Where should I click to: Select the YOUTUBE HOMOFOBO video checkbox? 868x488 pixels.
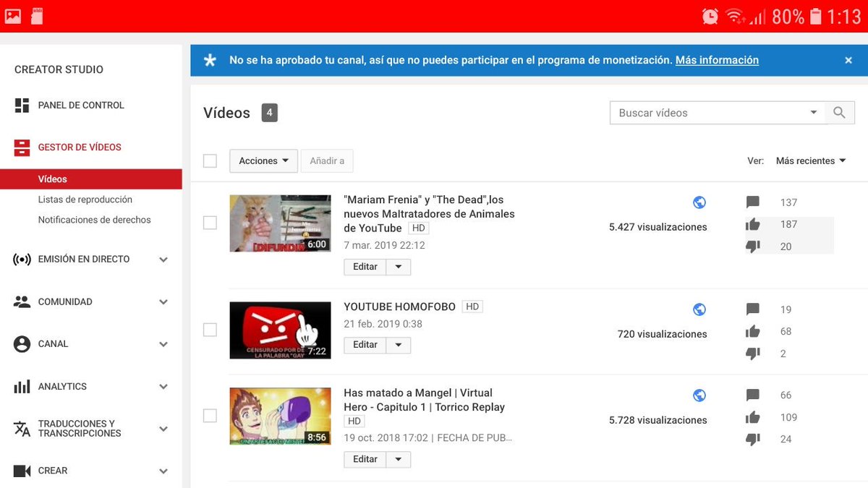coord(210,330)
